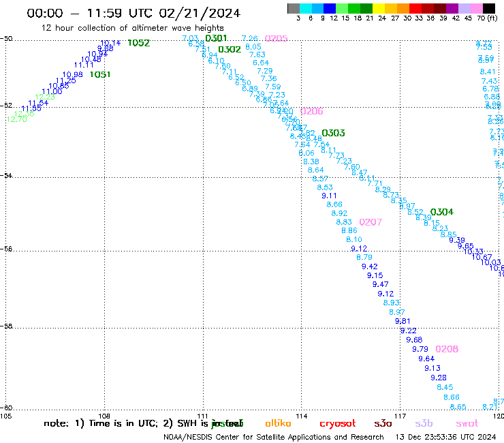Click the swot satellite legend label
This screenshot has width=504, height=443.
coord(467,423)
